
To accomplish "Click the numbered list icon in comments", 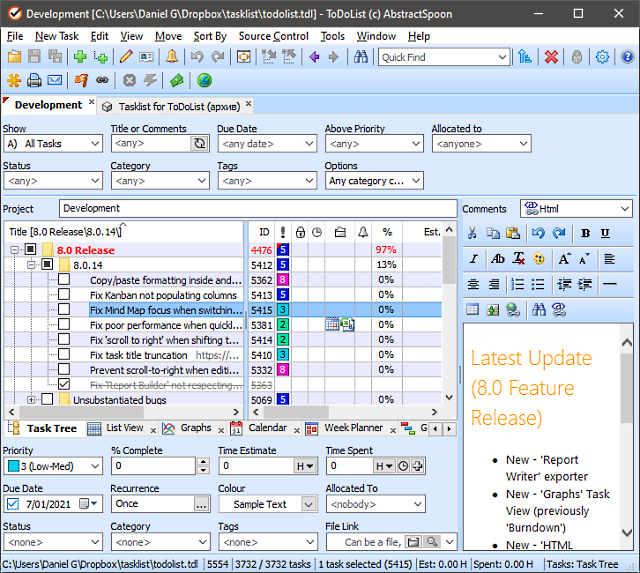I will [x=518, y=284].
